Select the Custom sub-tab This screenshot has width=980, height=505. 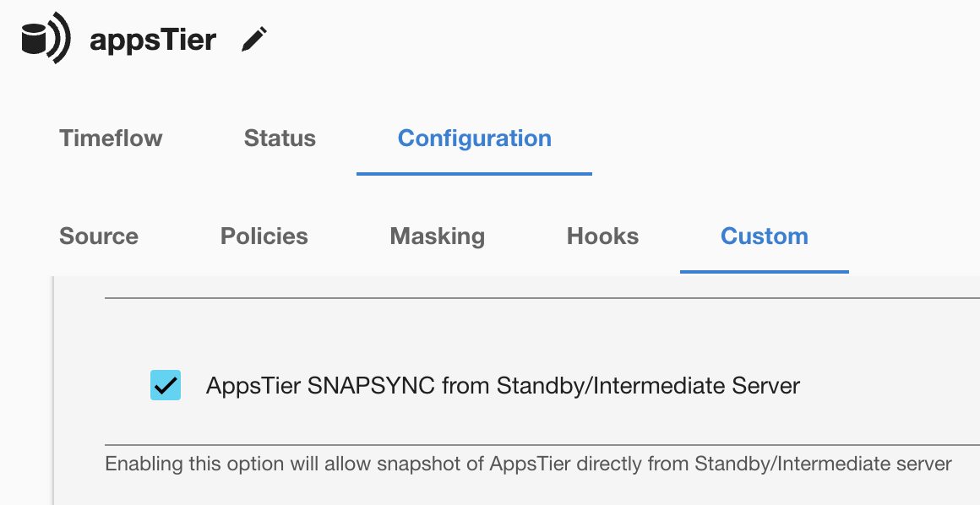[x=764, y=236]
